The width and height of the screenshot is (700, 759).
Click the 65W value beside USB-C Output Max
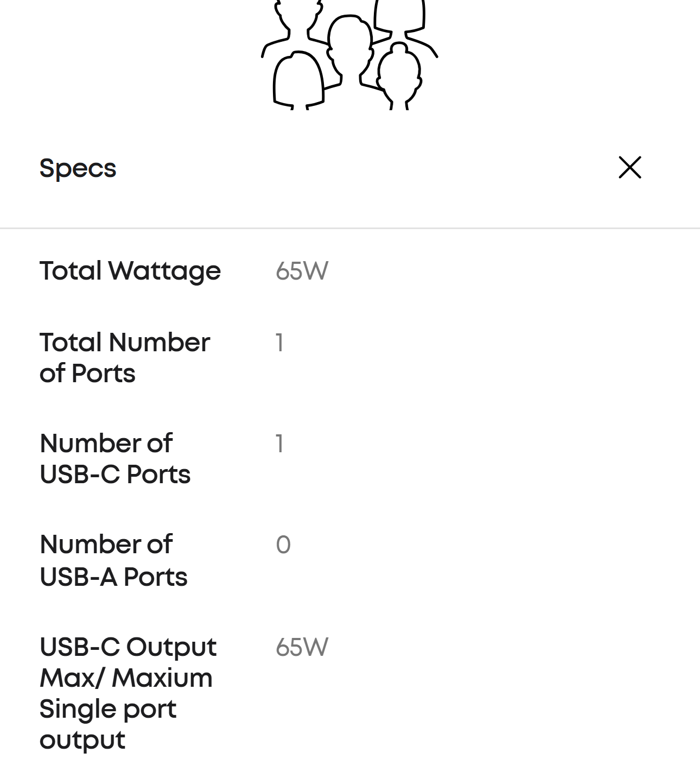[302, 647]
